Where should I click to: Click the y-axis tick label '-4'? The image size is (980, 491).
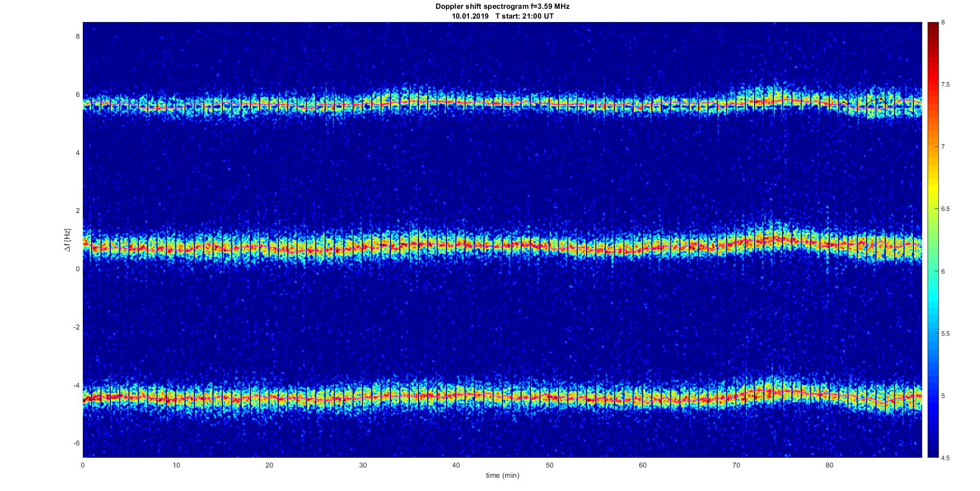[x=76, y=385]
